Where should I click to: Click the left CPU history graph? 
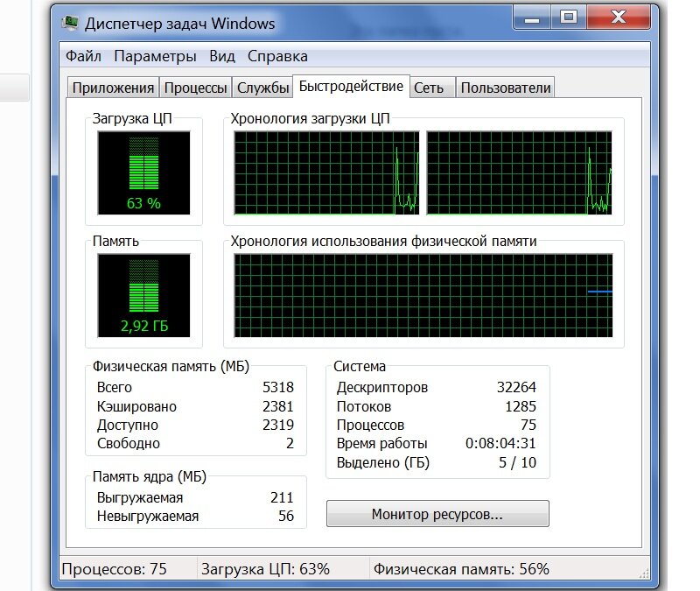326,172
